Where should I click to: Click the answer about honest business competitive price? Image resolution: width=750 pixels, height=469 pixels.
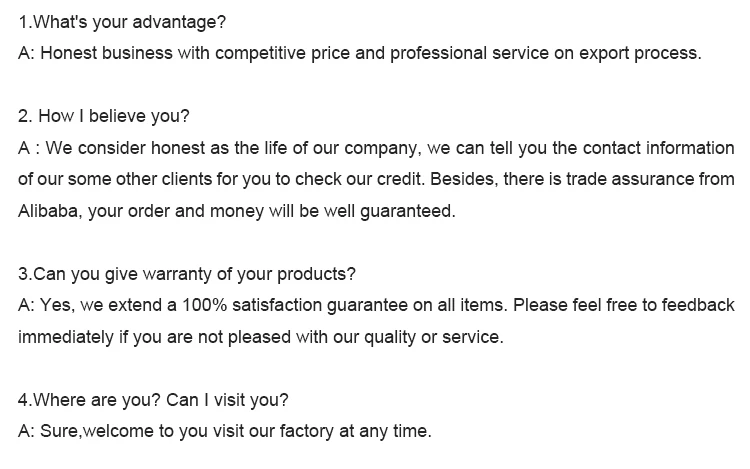[360, 53]
